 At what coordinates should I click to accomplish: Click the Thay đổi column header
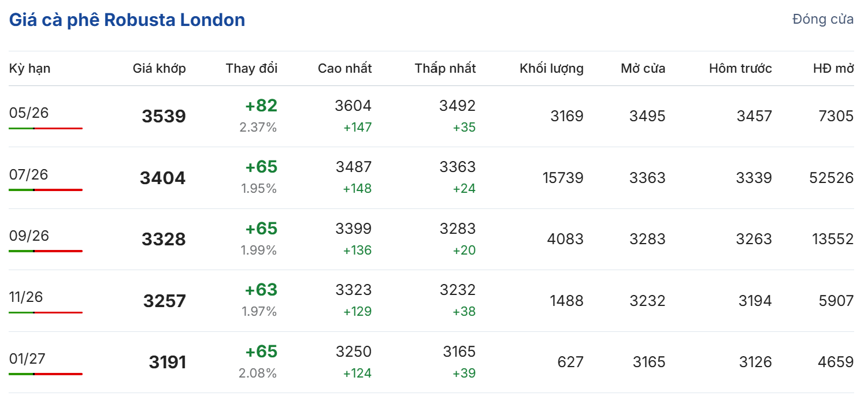click(x=251, y=69)
